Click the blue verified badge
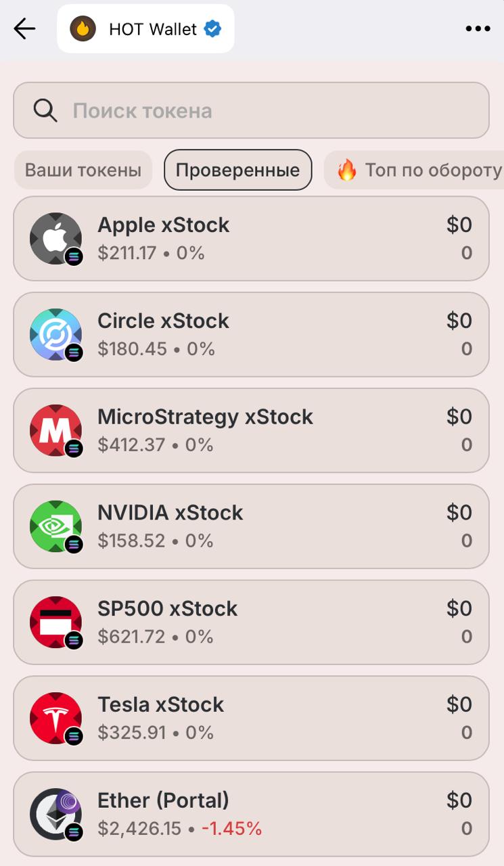This screenshot has height=866, width=504. 213,29
